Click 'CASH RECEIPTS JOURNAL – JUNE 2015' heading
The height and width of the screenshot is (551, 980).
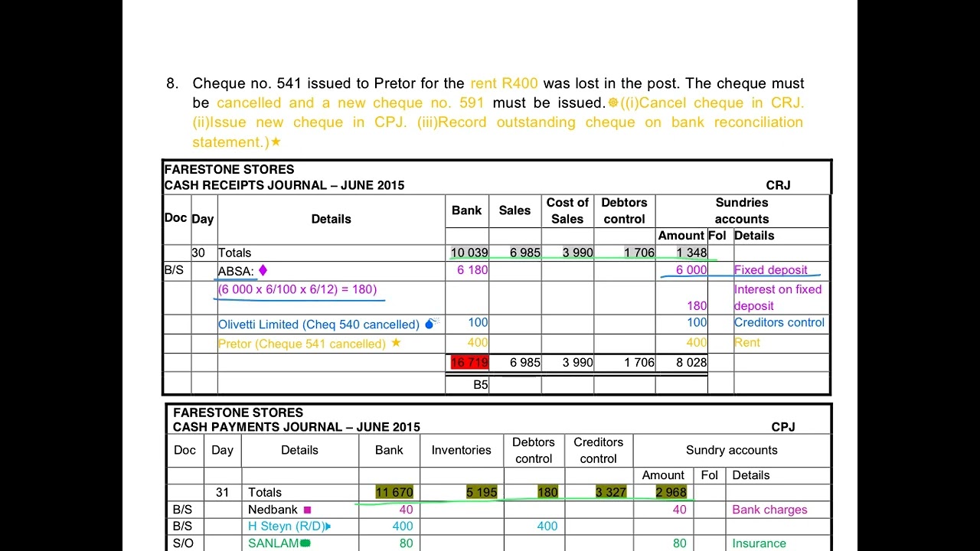284,185
